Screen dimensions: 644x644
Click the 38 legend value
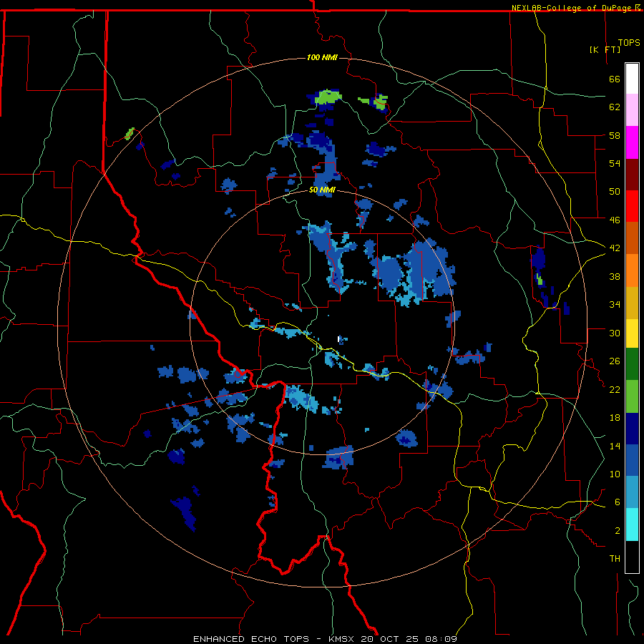[615, 276]
